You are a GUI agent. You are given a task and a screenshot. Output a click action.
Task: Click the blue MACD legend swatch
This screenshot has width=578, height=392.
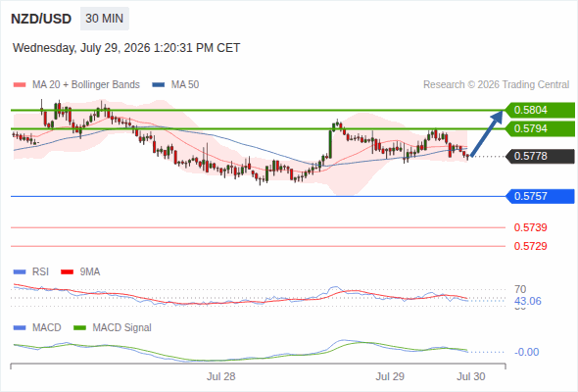(20, 328)
